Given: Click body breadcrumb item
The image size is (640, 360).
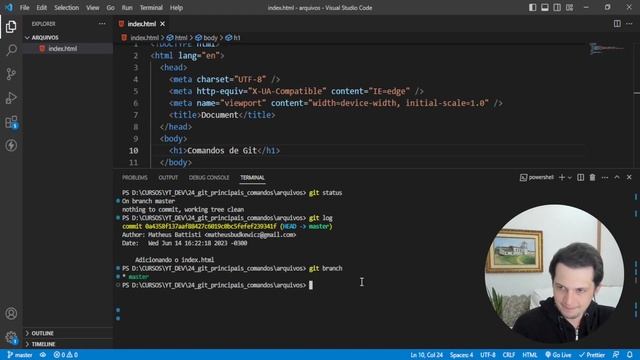Looking at the screenshot, I should (207, 38).
